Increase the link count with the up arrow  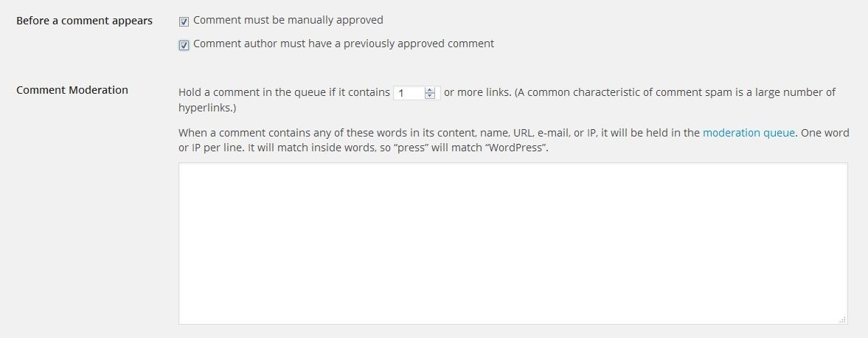[x=431, y=90]
